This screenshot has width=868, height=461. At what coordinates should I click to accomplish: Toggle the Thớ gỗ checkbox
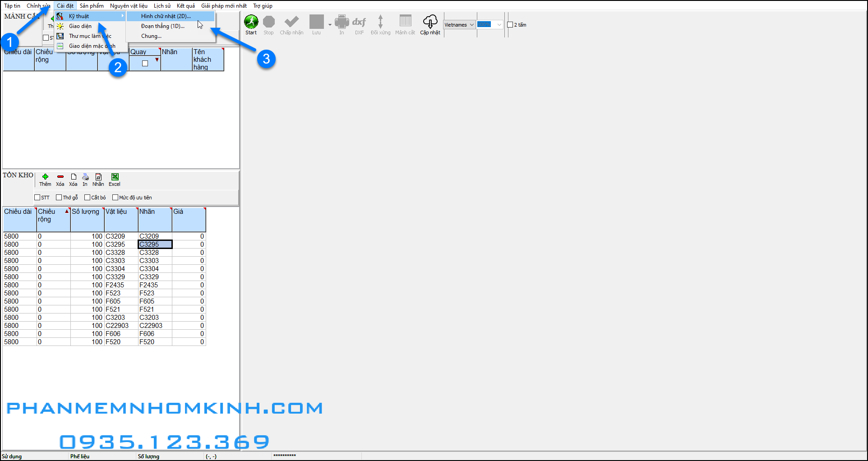(59, 198)
